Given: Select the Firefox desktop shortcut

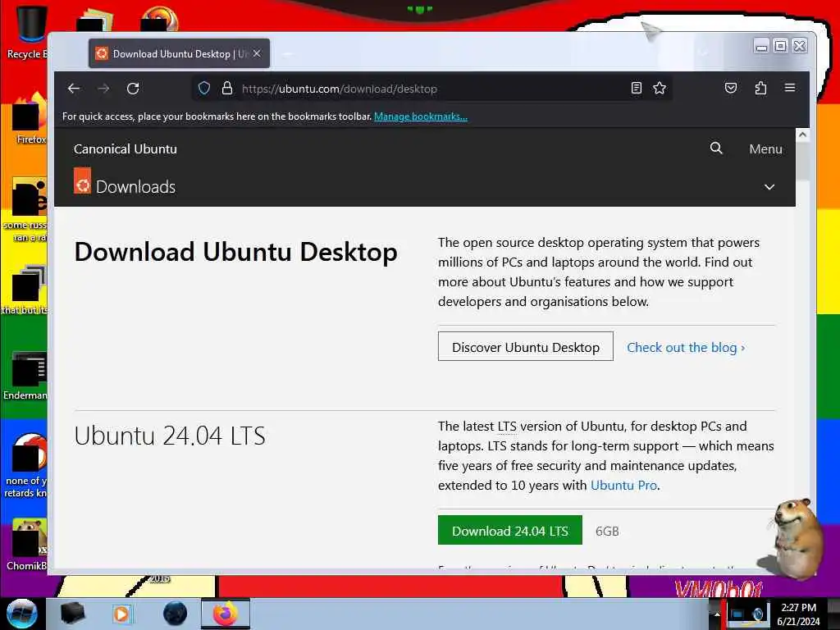Looking at the screenshot, I should 28,119.
